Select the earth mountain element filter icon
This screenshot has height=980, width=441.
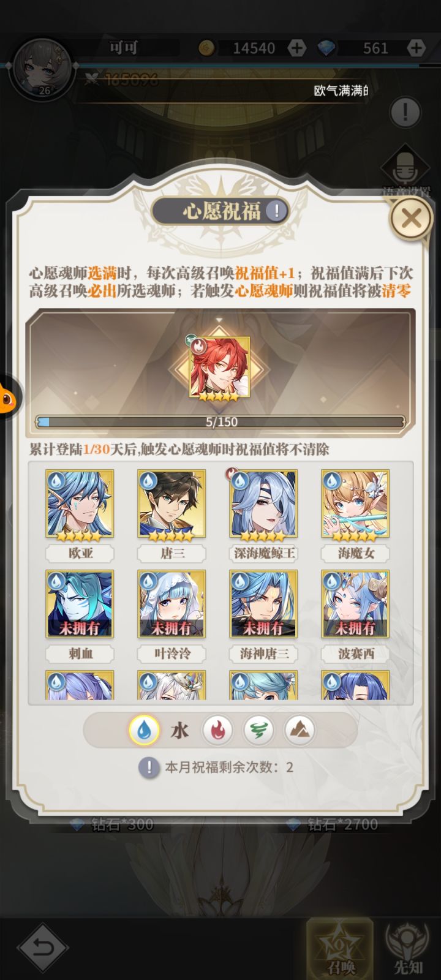pyautogui.click(x=300, y=729)
